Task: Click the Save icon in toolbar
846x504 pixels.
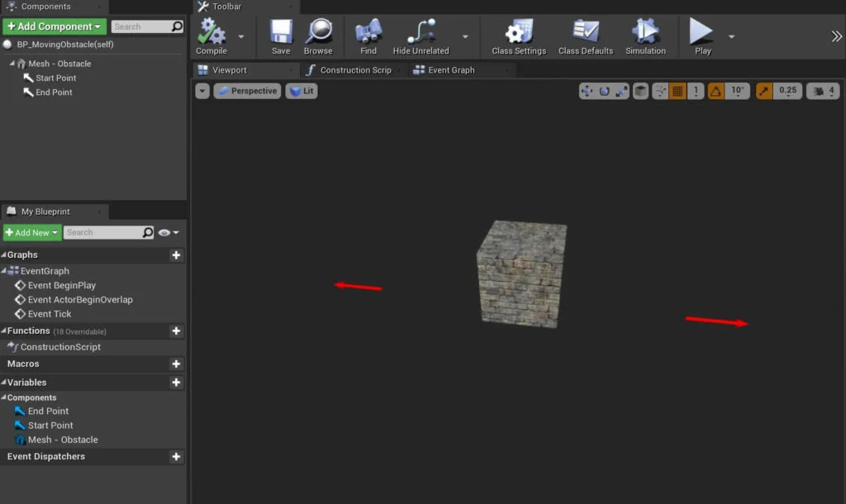Action: point(281,36)
